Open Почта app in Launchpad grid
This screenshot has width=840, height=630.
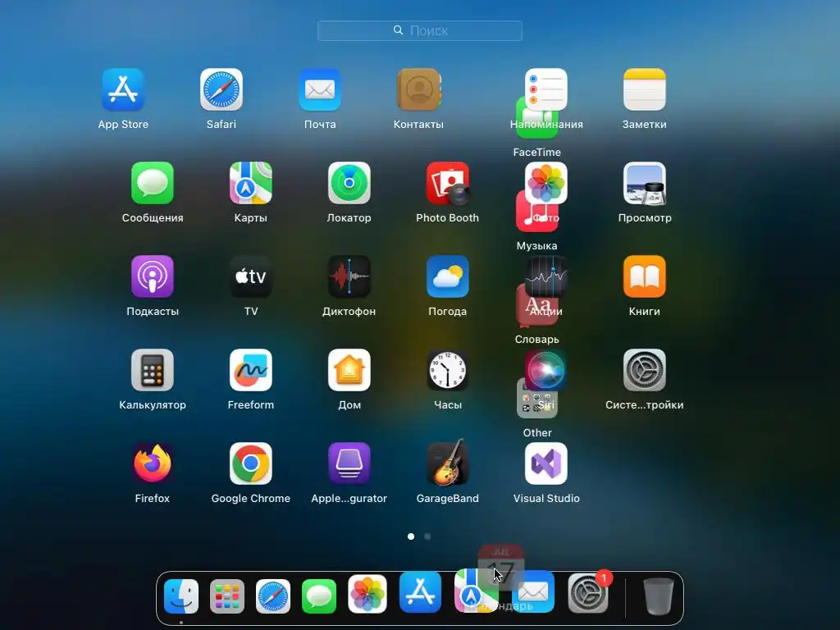[320, 89]
